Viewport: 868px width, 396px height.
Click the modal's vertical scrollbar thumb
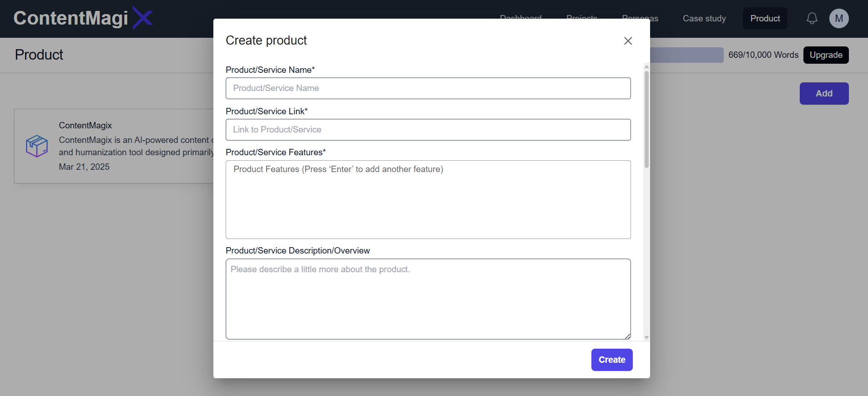(646, 119)
